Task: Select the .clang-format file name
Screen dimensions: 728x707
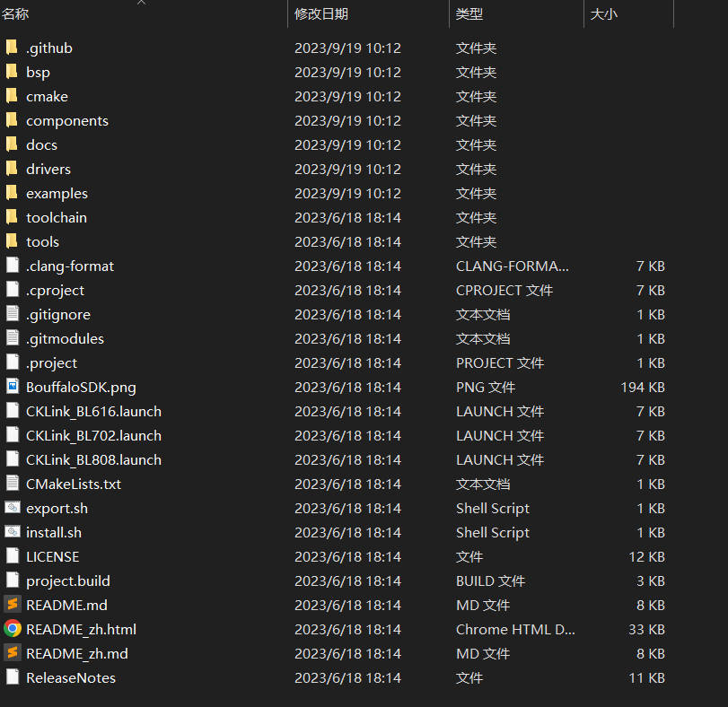Action: (70, 266)
